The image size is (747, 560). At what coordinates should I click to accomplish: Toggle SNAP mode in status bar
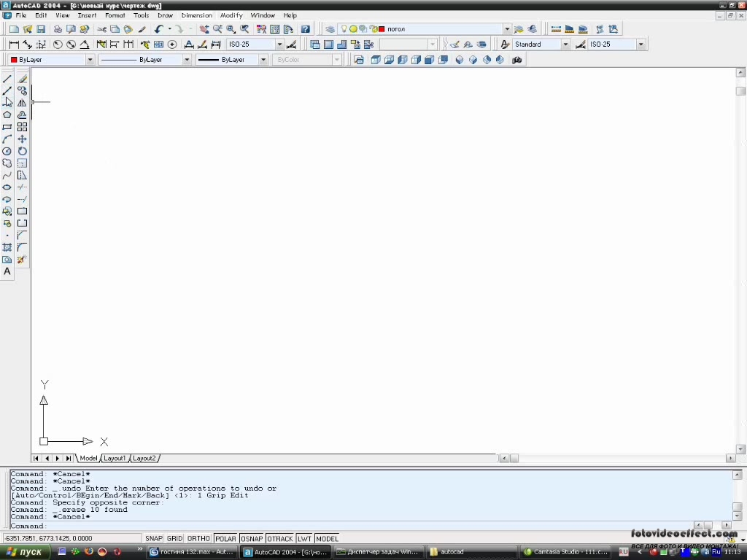(153, 539)
